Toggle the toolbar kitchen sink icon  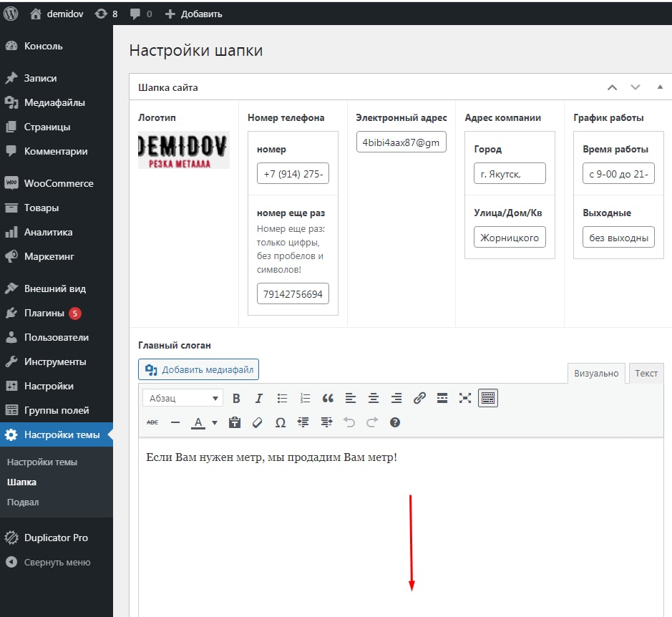pos(487,398)
